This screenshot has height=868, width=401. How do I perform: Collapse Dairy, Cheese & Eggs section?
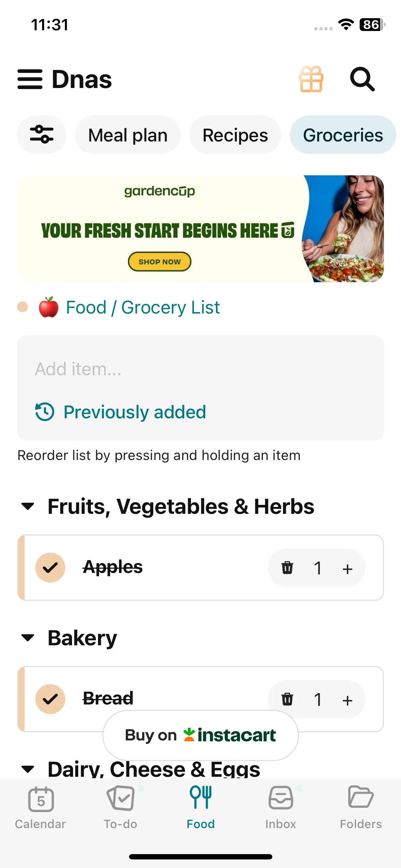pyautogui.click(x=28, y=769)
